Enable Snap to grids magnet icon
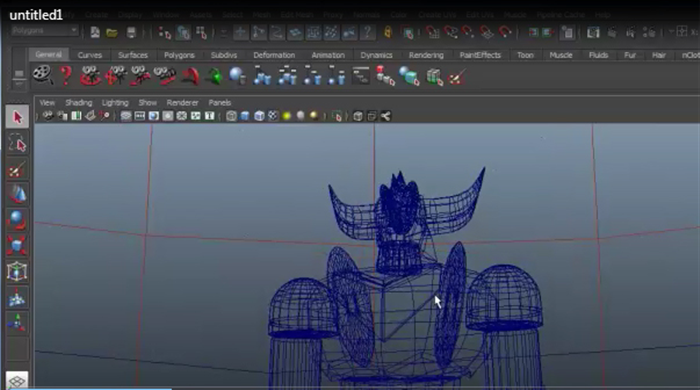 click(432, 33)
